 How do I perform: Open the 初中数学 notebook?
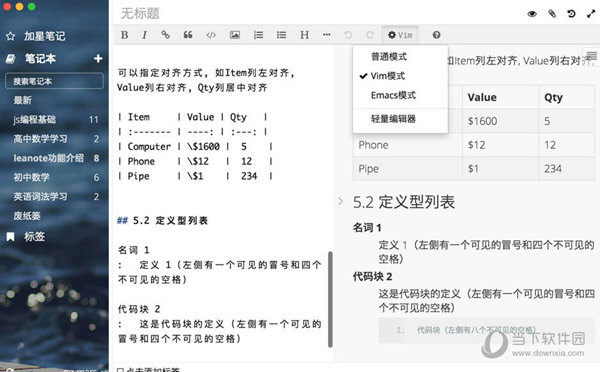click(31, 177)
